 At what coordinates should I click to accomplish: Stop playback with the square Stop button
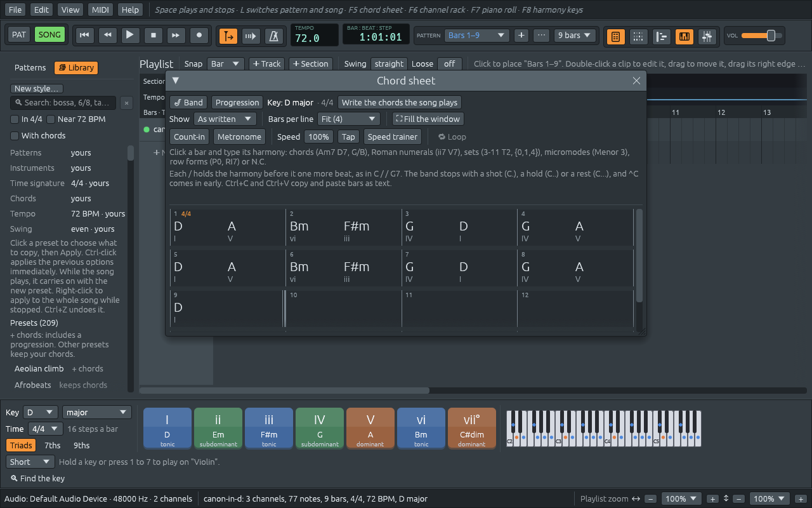(153, 35)
